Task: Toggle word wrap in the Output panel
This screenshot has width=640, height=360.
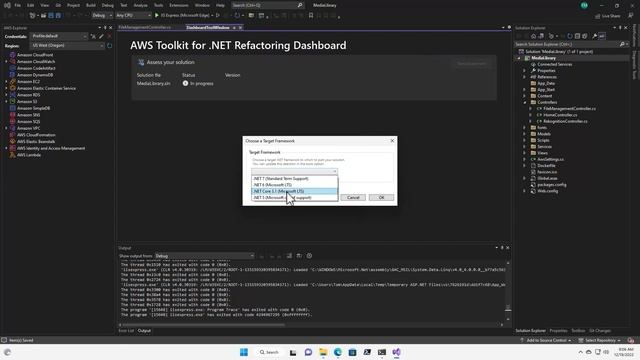Action: click(x=299, y=256)
